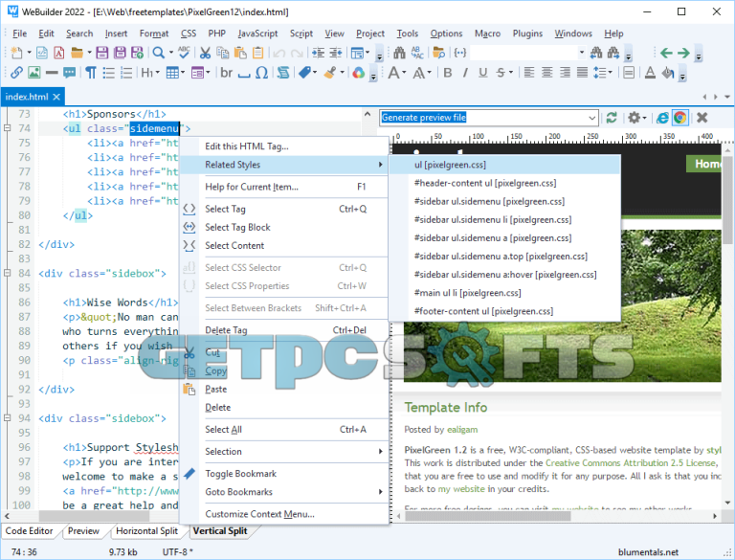Click the new HTML document icon
Image resolution: width=735 pixels, height=560 pixels.
tap(42, 53)
